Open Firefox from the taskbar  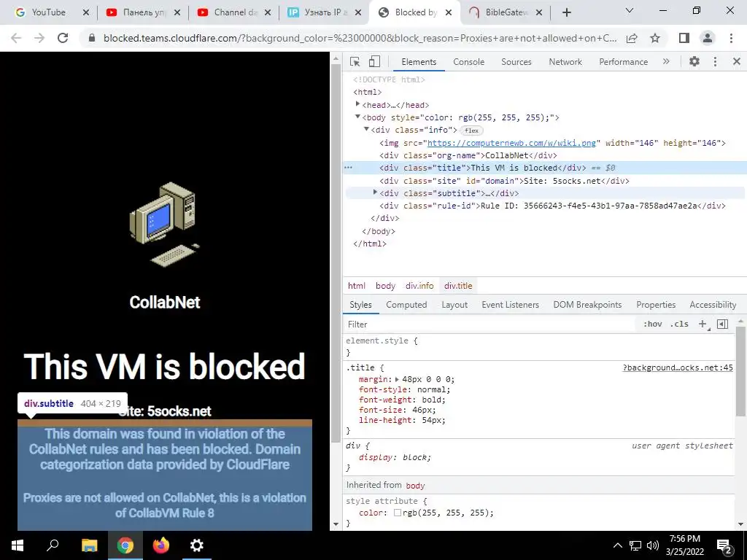161,545
